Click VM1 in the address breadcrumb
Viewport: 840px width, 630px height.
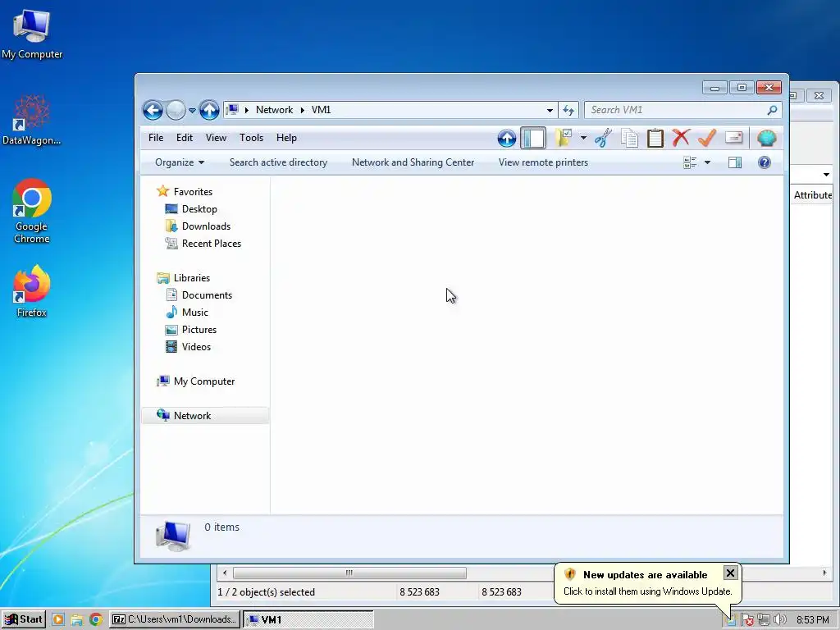point(321,110)
